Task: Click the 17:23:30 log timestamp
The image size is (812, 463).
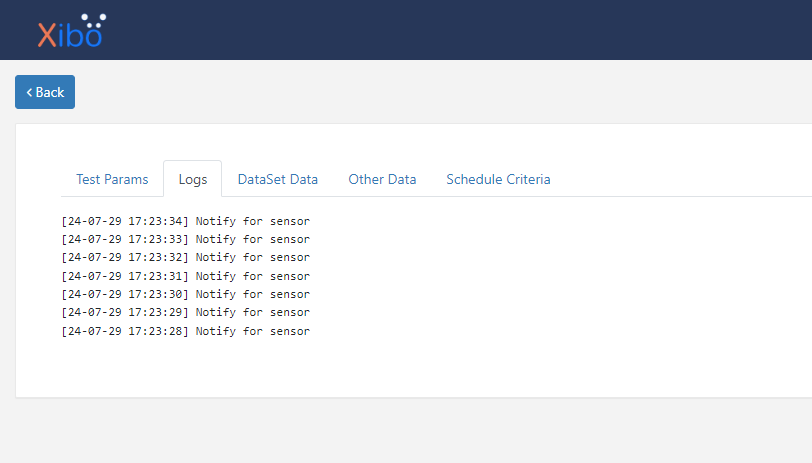Action: click(125, 294)
